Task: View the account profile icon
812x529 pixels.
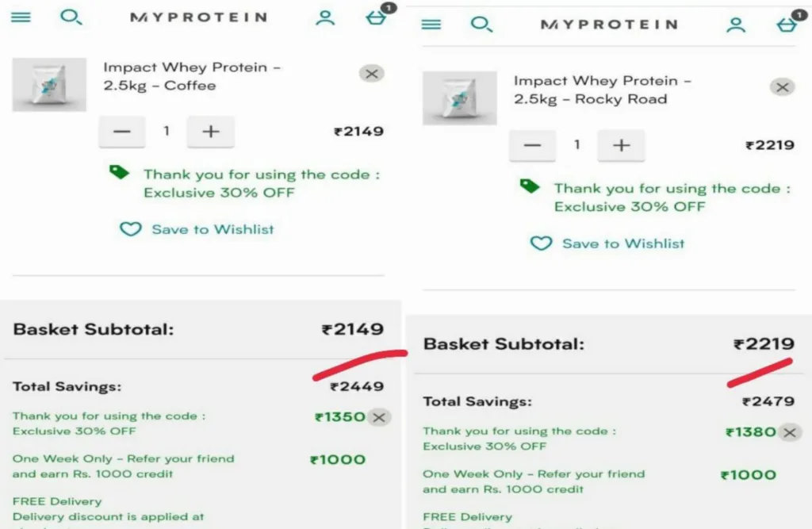Action: [x=325, y=17]
